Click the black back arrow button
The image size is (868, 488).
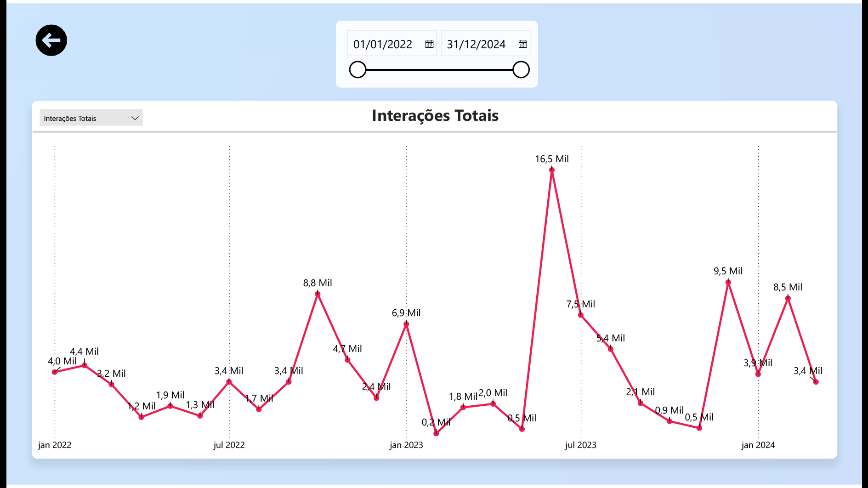(x=51, y=40)
